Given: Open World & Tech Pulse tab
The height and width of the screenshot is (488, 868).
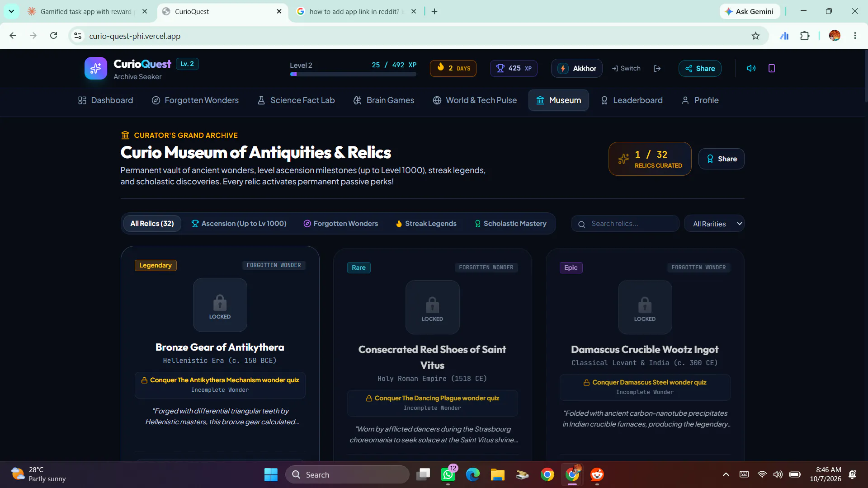Looking at the screenshot, I should point(475,100).
